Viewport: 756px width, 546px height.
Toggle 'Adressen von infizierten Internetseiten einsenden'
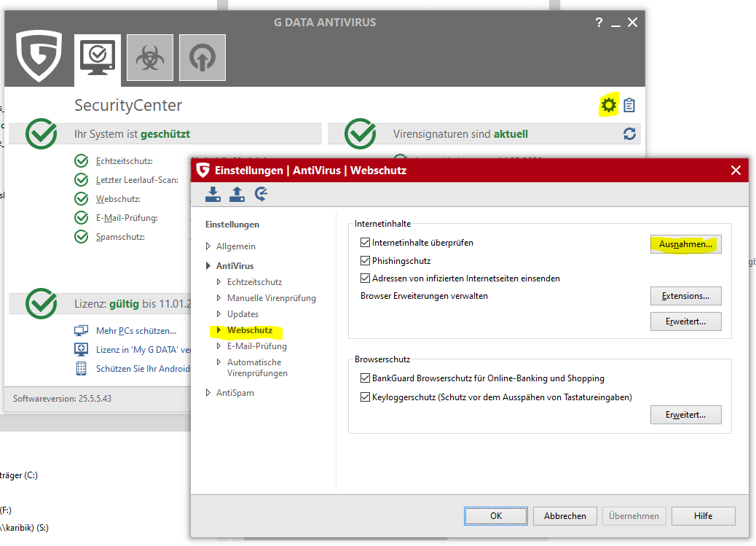click(x=365, y=278)
